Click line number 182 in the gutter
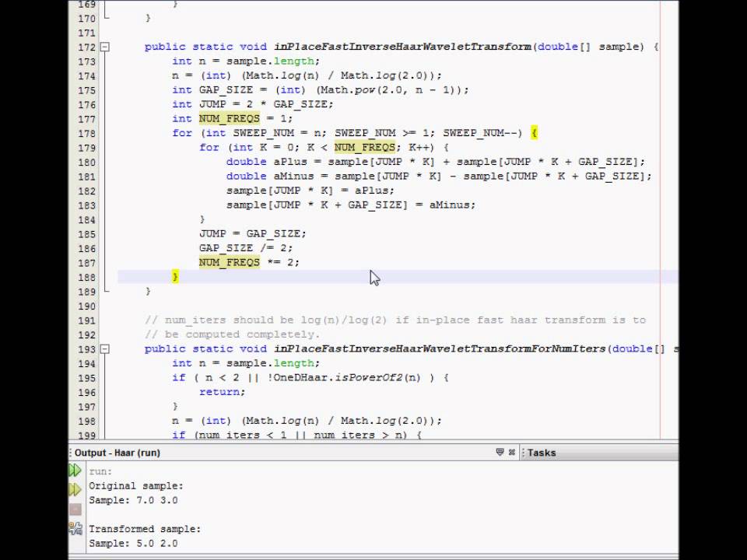The height and width of the screenshot is (560, 747). (x=86, y=191)
